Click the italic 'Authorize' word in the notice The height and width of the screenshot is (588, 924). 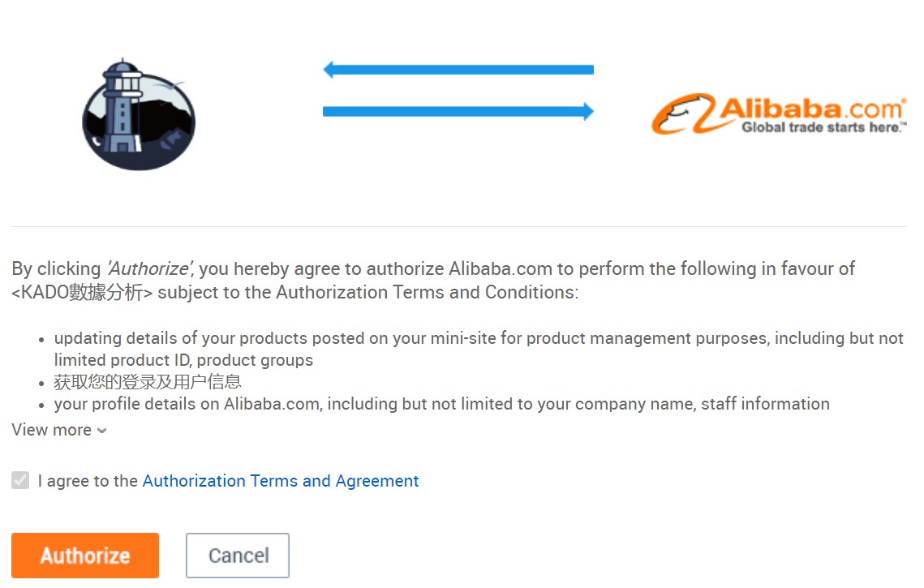tap(150, 268)
